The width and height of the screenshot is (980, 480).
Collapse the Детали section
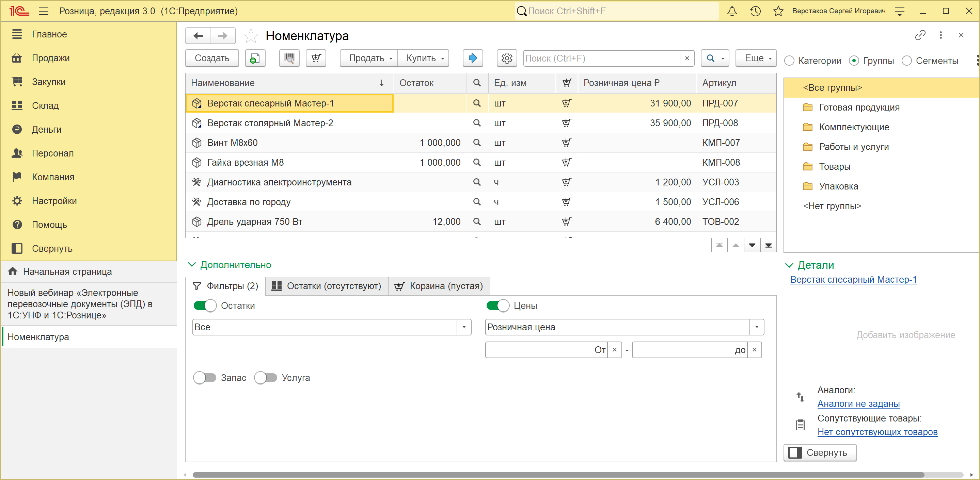point(789,265)
